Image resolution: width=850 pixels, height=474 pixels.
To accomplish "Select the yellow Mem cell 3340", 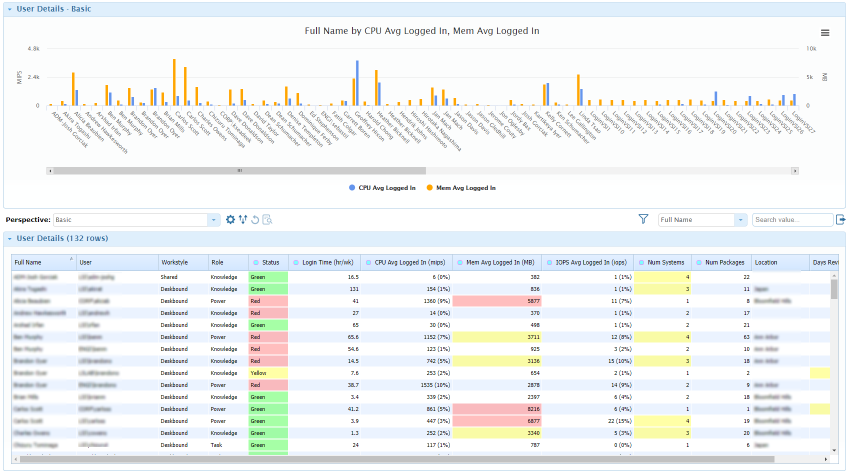I will pos(497,433).
